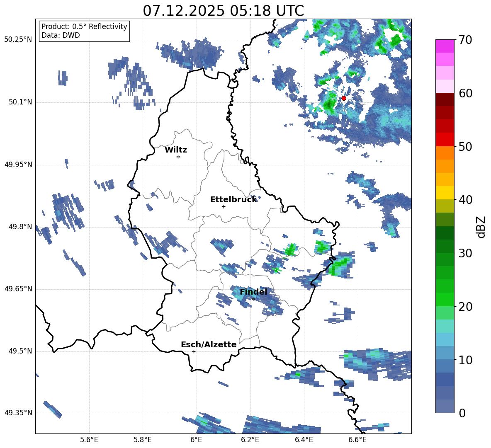This screenshot has width=491, height=448.
Task: Click the 50.25°N latitude label
Action: click(x=18, y=40)
